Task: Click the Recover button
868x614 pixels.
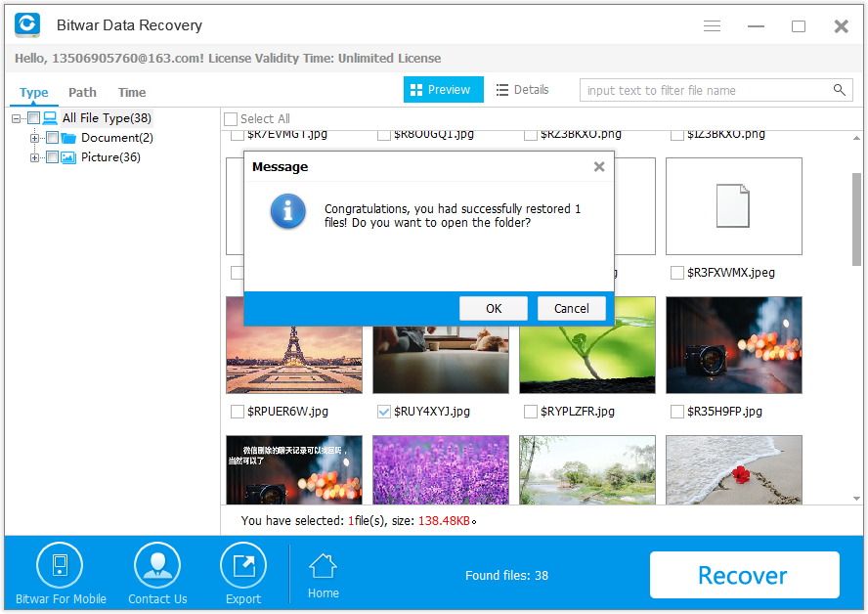Action: click(744, 575)
